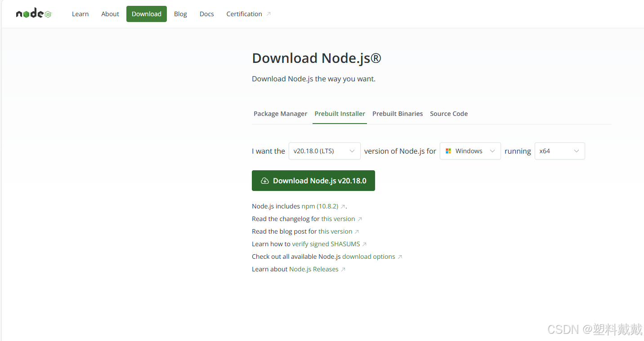Viewport: 644px width, 341px height.
Task: Click the external link arrow next to Certification
Action: 268,13
